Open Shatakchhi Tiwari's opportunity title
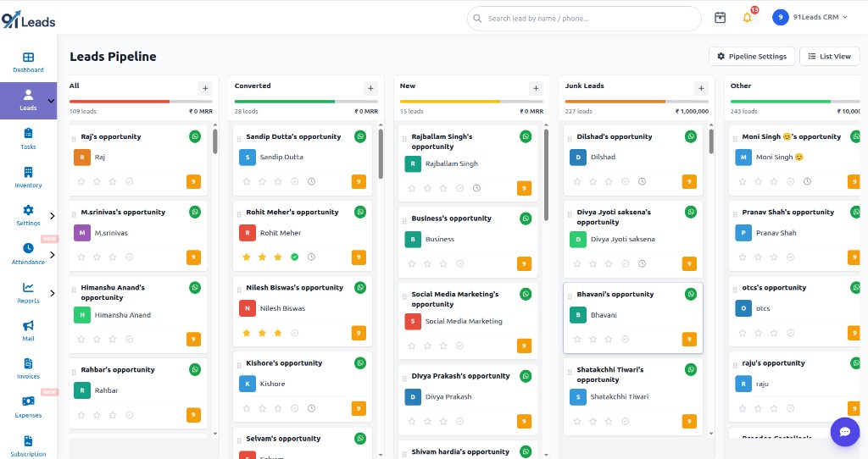 610,374
